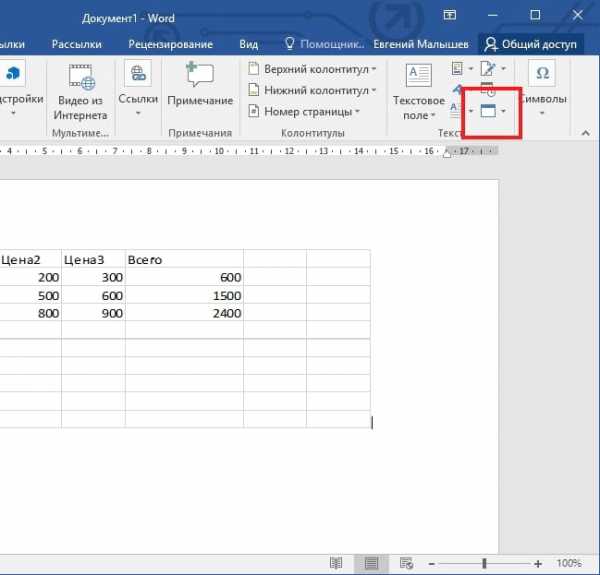
Task: Switch to the Вид tab
Action: point(248,44)
